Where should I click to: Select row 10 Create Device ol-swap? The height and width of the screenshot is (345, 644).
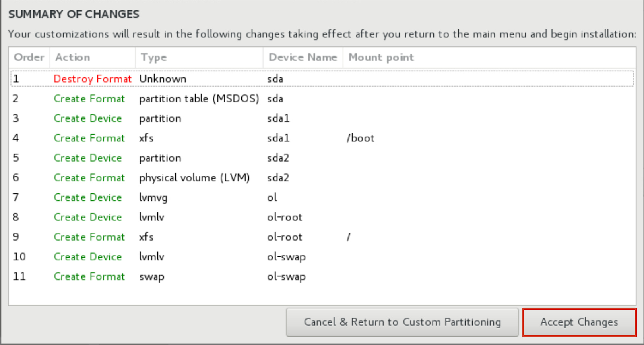pos(322,256)
